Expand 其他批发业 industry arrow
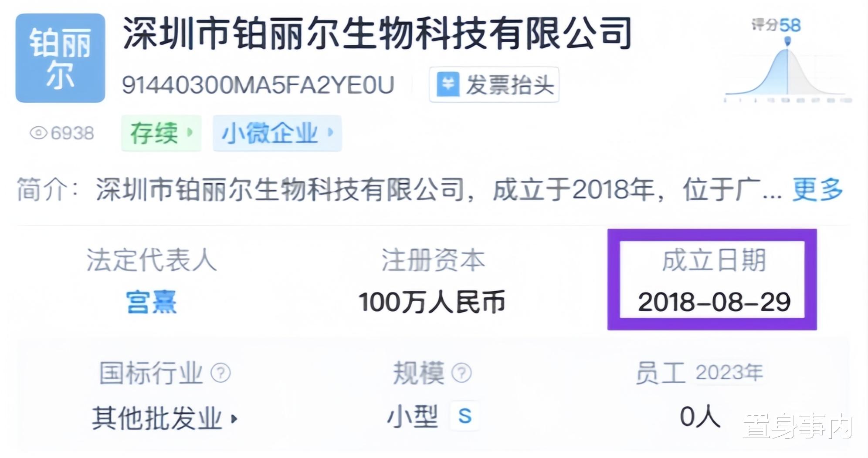868x458 pixels. (x=234, y=419)
